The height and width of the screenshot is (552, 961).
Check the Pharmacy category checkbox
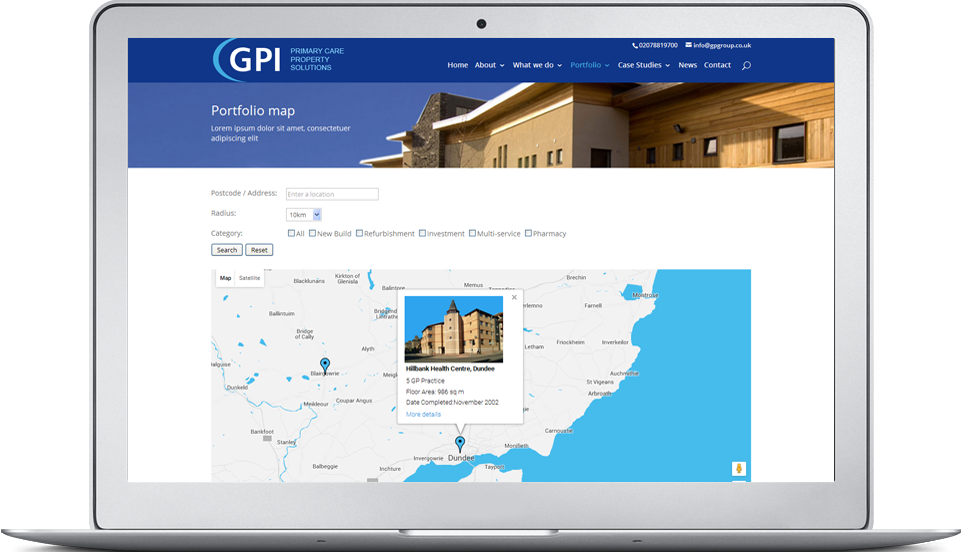[x=528, y=233]
